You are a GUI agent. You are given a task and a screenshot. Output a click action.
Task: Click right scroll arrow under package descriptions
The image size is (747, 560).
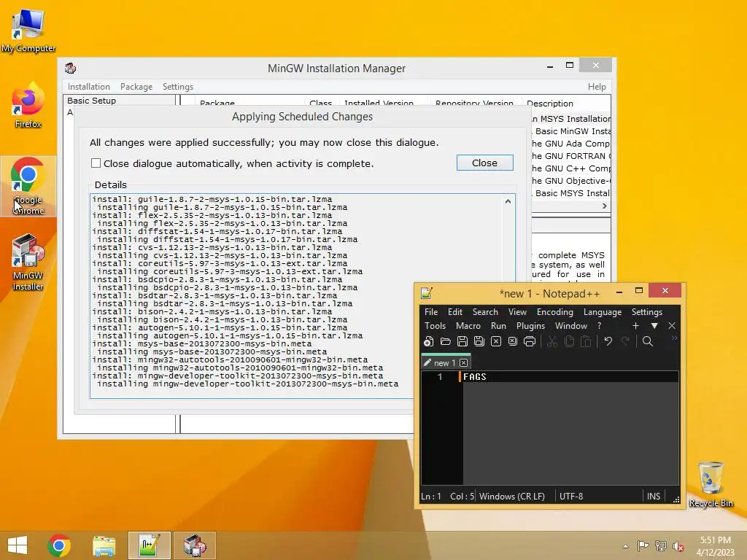605,206
